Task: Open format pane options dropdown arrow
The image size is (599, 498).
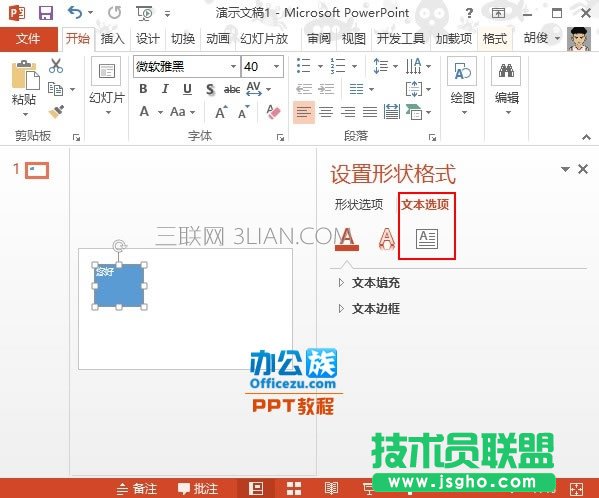Action: coord(565,169)
